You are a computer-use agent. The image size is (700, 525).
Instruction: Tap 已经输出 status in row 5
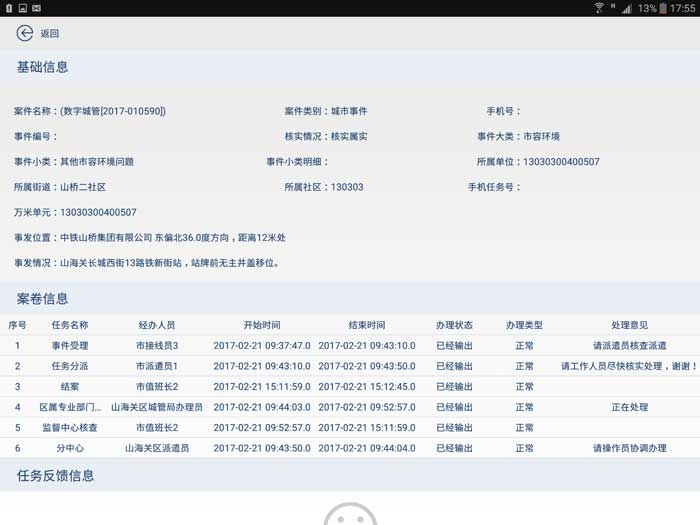454,428
